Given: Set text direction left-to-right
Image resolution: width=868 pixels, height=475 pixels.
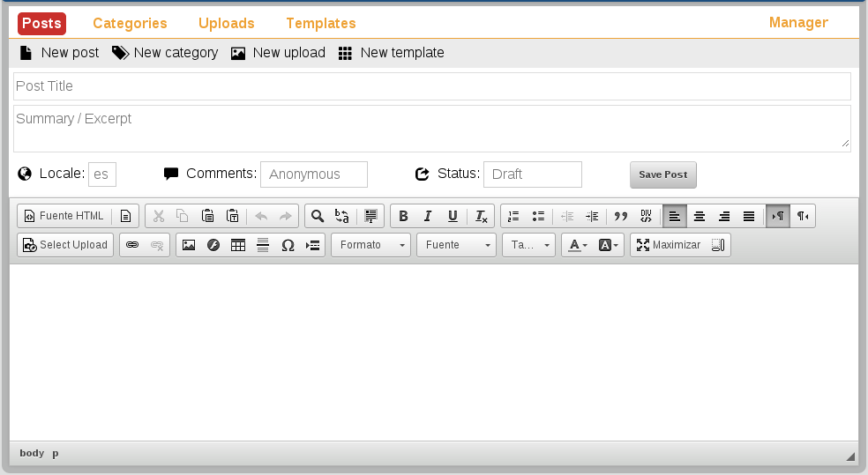Looking at the screenshot, I should (x=778, y=216).
